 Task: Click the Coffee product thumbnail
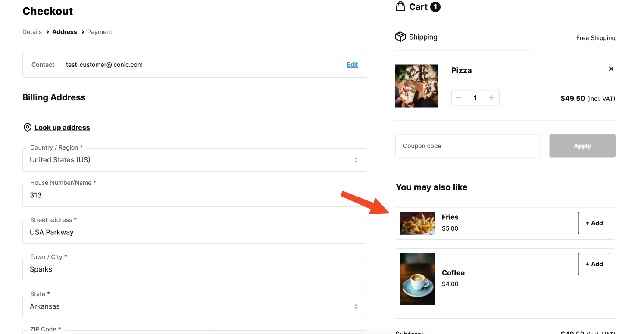coord(417,279)
